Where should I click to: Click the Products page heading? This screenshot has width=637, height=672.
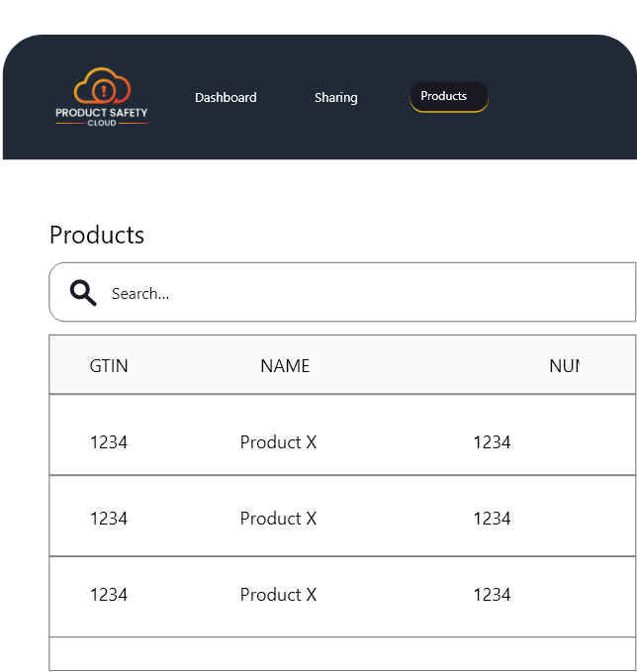tap(97, 235)
